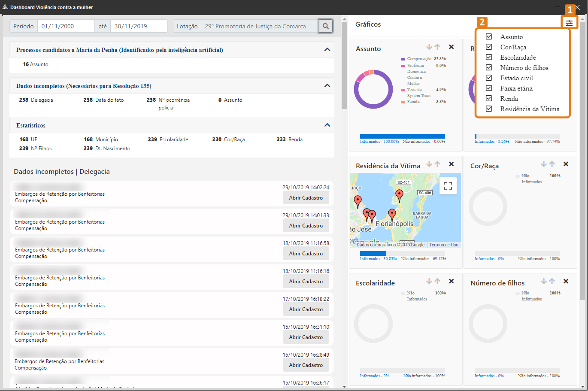Click the Compensação purple legend swatch
This screenshot has width=588, height=391.
point(403,59)
